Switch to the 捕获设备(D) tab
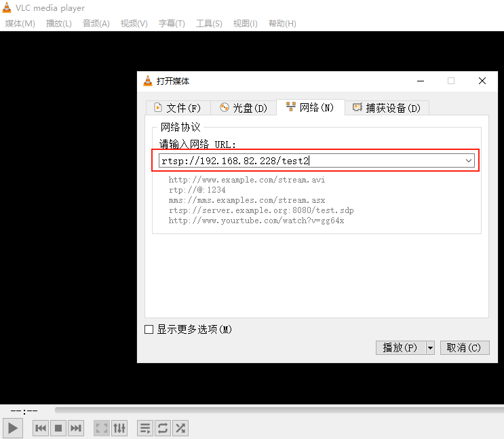The height and width of the screenshot is (439, 504). coord(387,108)
